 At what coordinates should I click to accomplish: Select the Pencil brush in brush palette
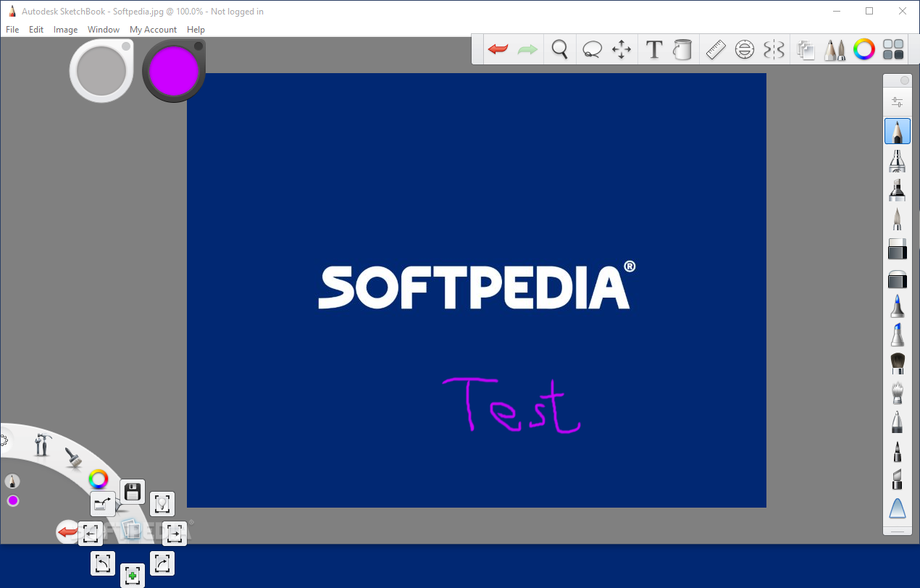tap(898, 131)
